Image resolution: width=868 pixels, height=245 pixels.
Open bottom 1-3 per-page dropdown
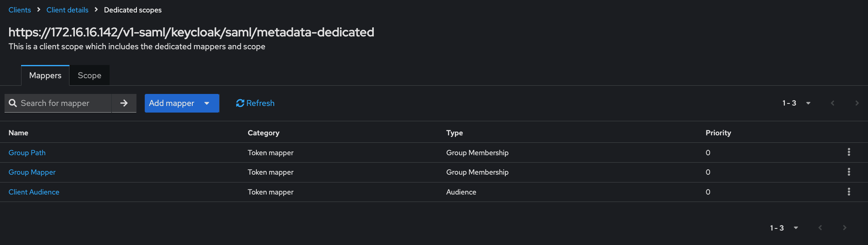[x=784, y=228]
